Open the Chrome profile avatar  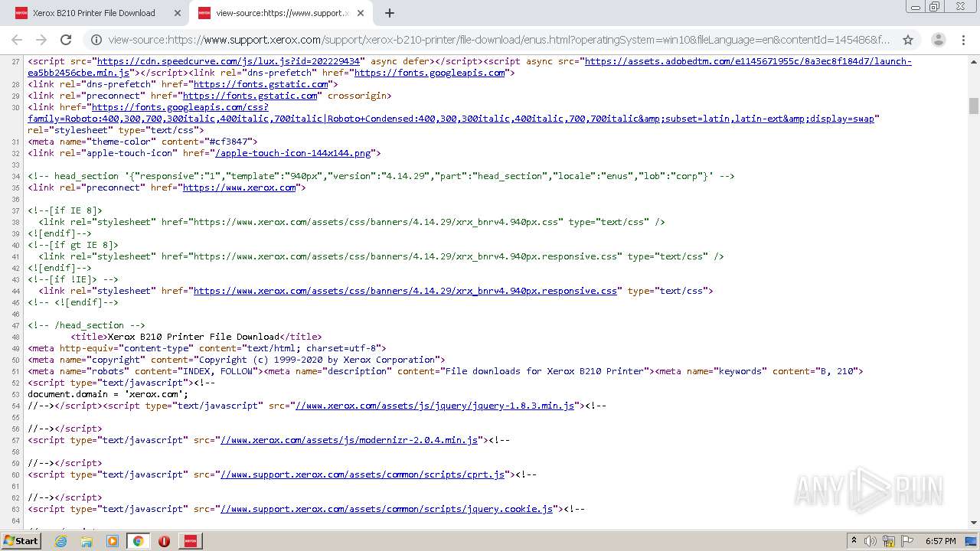pyautogui.click(x=938, y=40)
